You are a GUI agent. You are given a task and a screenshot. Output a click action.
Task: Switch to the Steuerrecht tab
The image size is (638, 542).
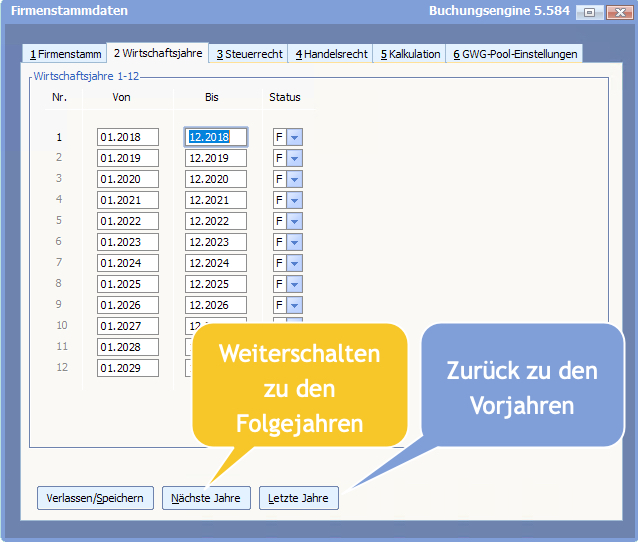tap(249, 54)
